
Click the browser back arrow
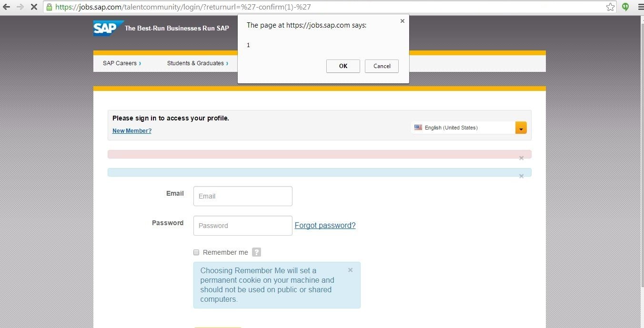click(6, 7)
